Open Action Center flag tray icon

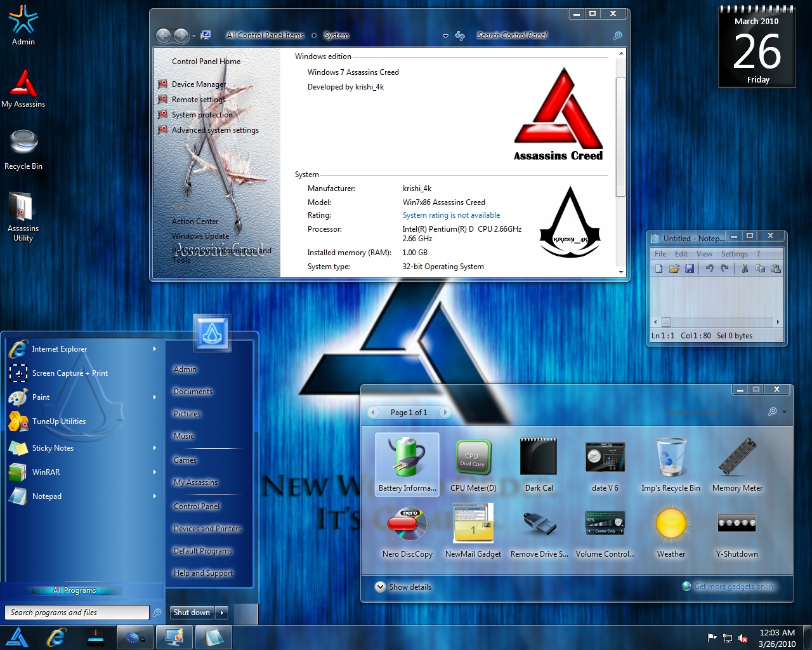(x=712, y=638)
